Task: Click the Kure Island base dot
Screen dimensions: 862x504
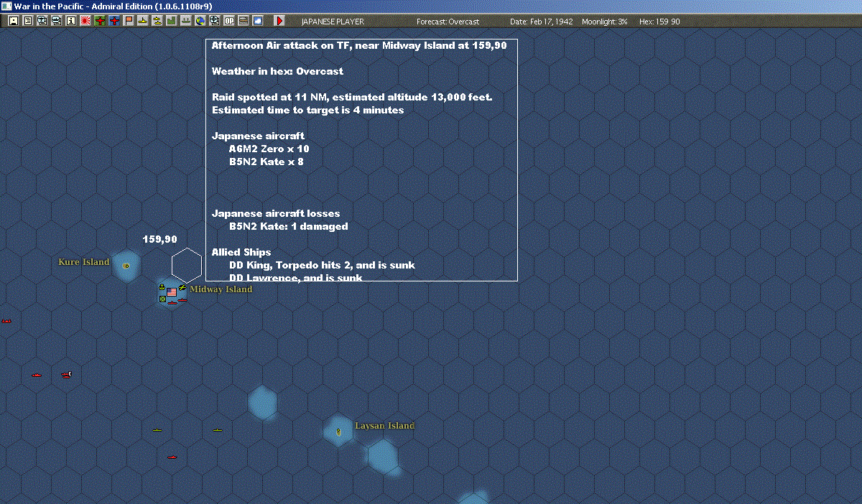Action: [126, 266]
